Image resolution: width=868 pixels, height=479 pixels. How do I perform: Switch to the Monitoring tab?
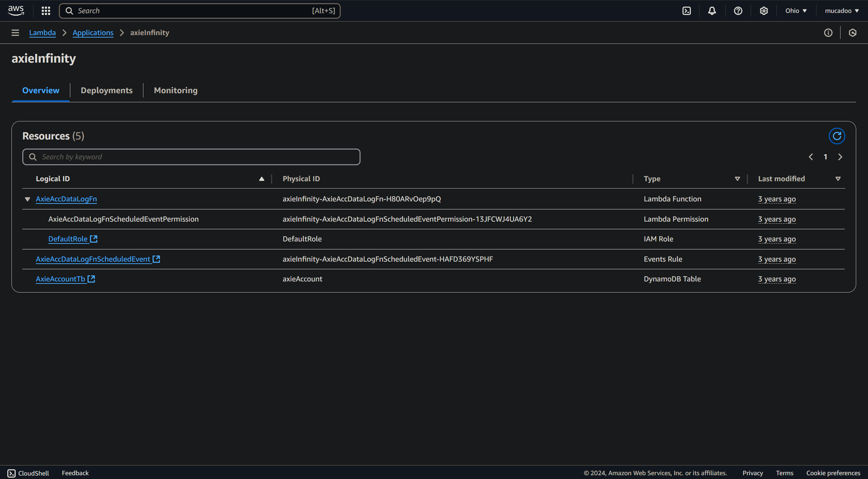[175, 90]
